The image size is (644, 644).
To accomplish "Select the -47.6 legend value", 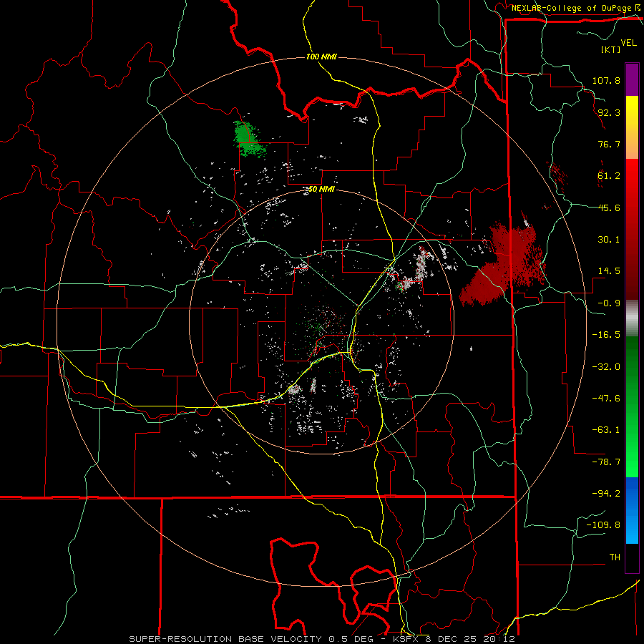I will 606,399.
